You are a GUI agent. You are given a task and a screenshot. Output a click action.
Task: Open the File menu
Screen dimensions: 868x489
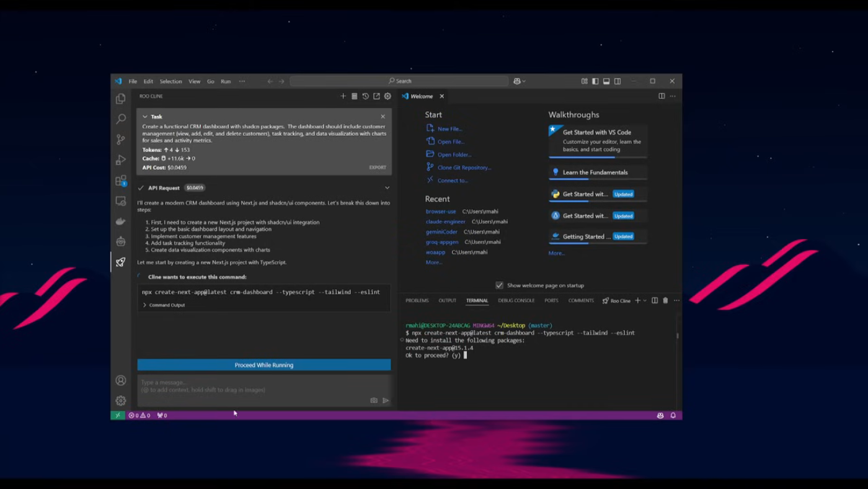pos(133,81)
